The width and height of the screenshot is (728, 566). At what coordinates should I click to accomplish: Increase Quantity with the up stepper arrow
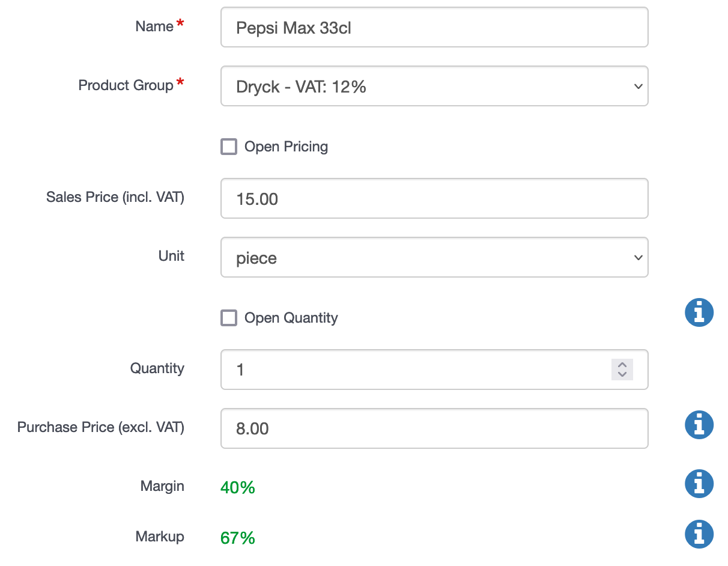click(622, 365)
